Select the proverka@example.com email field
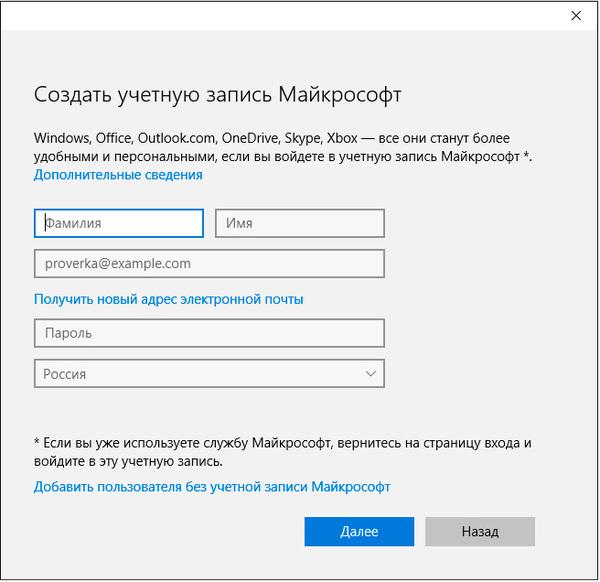Screen dimensions: 600x582 tap(209, 264)
